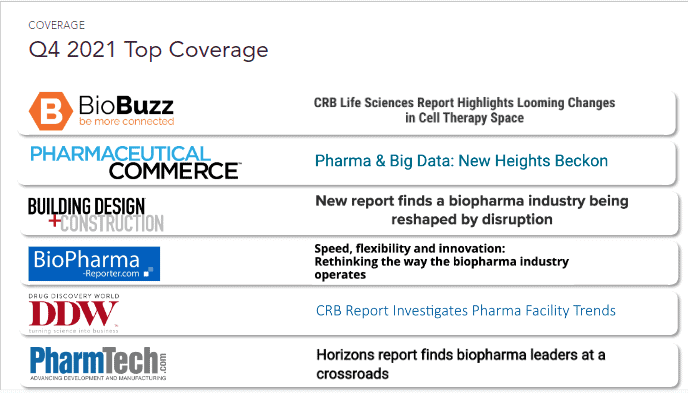Image resolution: width=688 pixels, height=393 pixels.
Task: Click the BioBuzz orange hexagon logo
Action: coord(51,111)
